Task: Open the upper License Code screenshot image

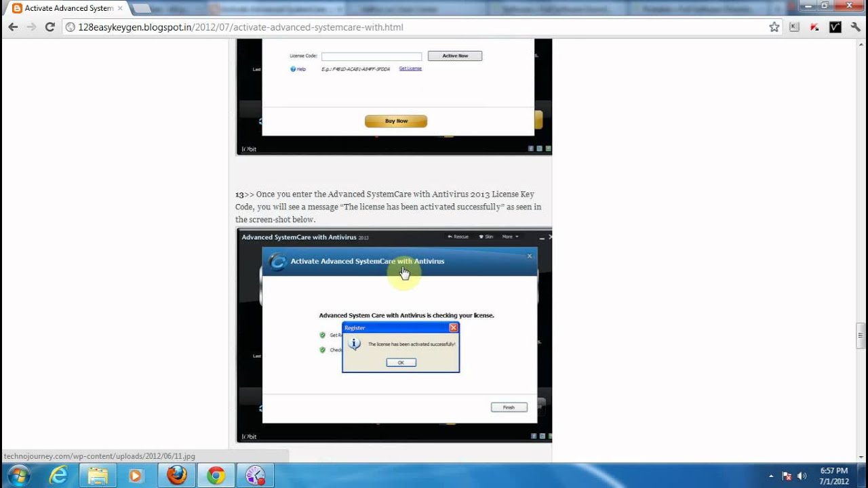Action: (394, 97)
